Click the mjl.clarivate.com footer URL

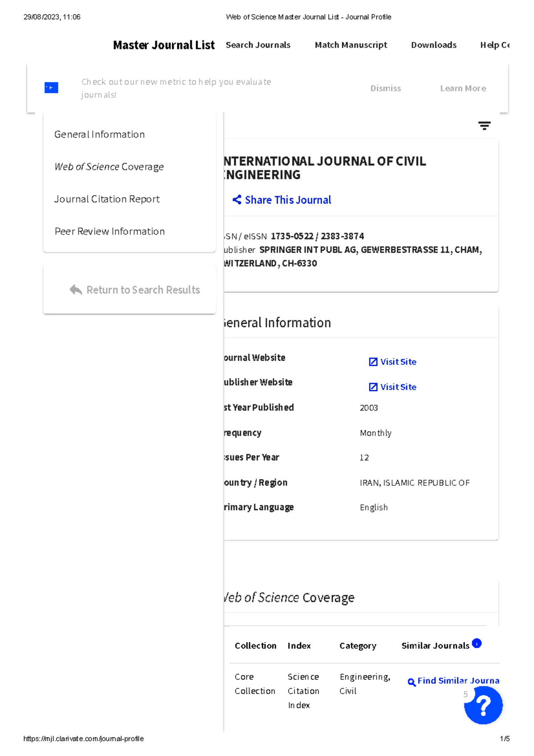click(83, 739)
